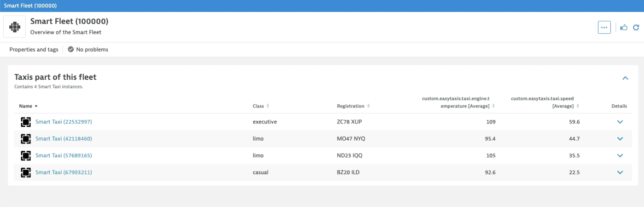Click 'Contains 4 Smart Taxi instances.' text
This screenshot has height=207, width=644.
[x=49, y=86]
